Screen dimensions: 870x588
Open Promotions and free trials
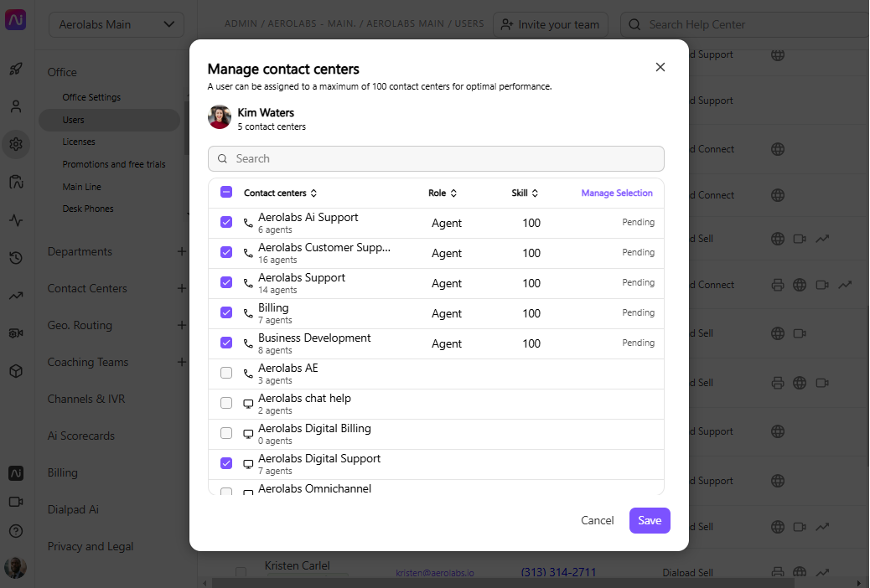tap(114, 164)
